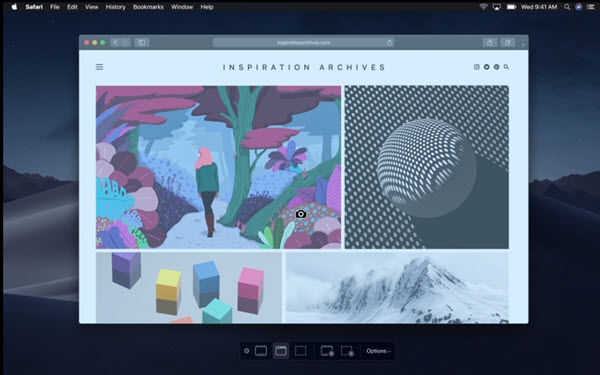The width and height of the screenshot is (600, 375).
Task: Click the inspirationarchives.com address field
Action: coord(303,42)
